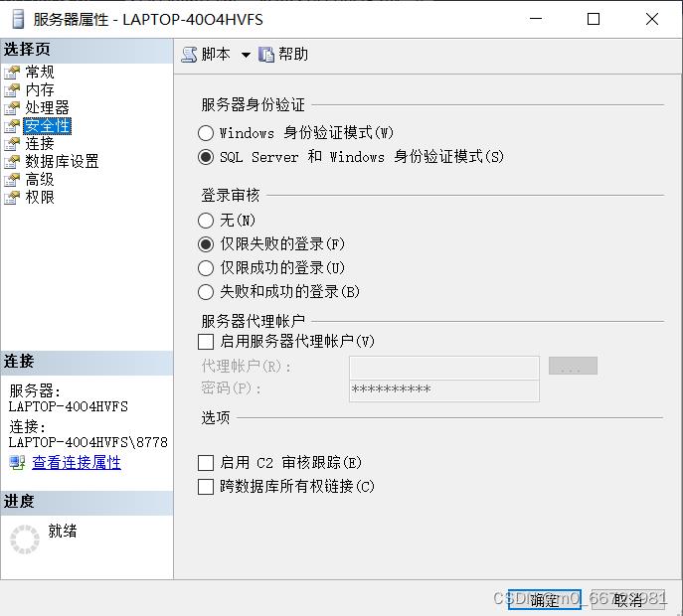Enable 启用 C2 审核跟踪 checkbox
The width and height of the screenshot is (683, 616).
(206, 463)
